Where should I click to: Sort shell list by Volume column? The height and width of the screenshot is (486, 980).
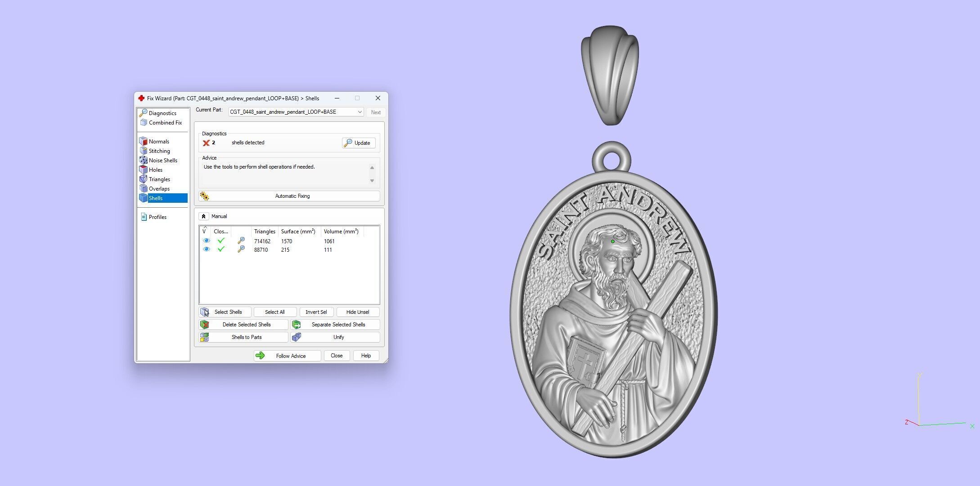pyautogui.click(x=342, y=232)
